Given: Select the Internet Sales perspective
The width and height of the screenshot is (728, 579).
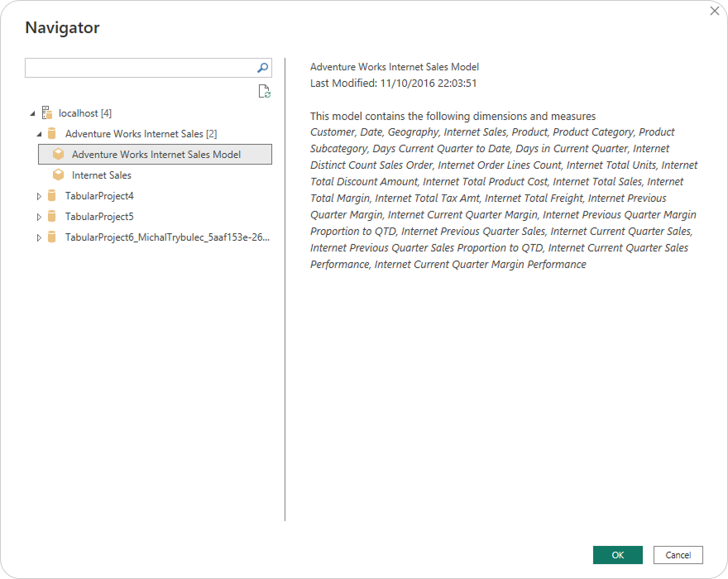Looking at the screenshot, I should coord(101,175).
